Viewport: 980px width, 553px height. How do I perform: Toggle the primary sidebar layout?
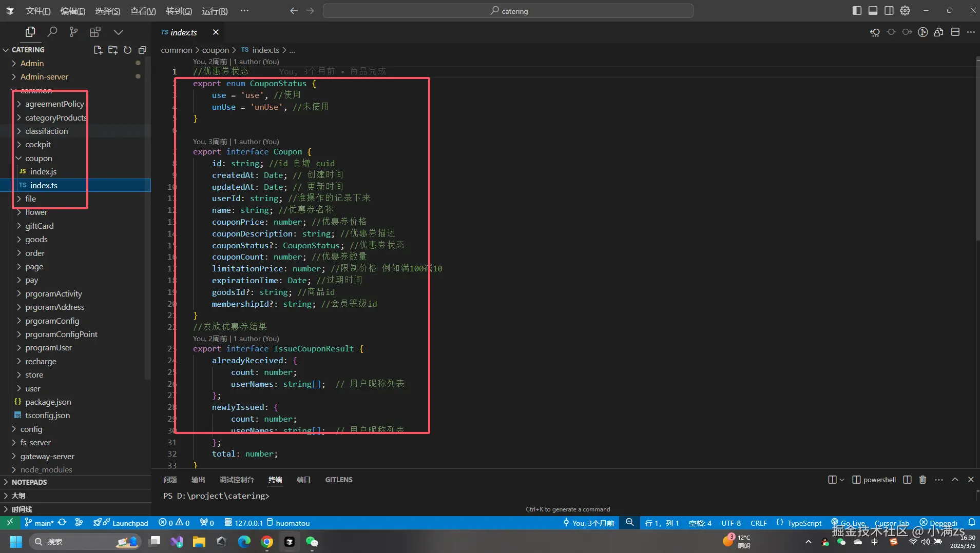coord(857,11)
